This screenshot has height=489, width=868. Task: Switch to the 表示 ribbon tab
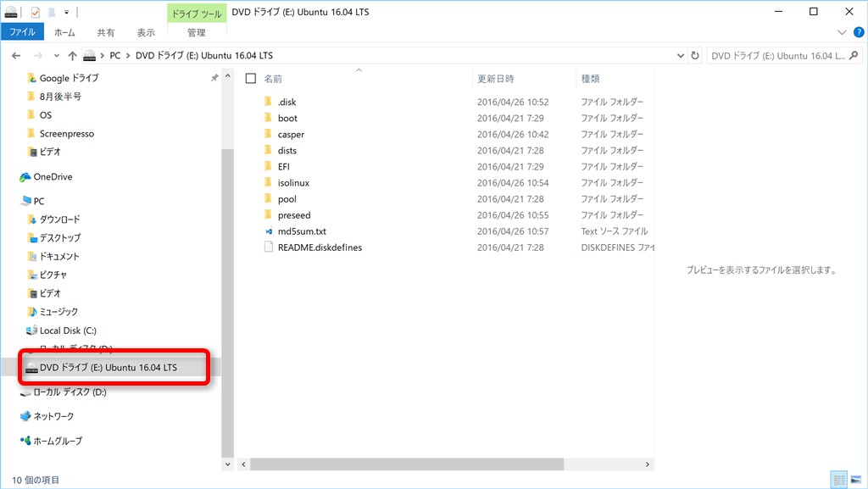[146, 33]
